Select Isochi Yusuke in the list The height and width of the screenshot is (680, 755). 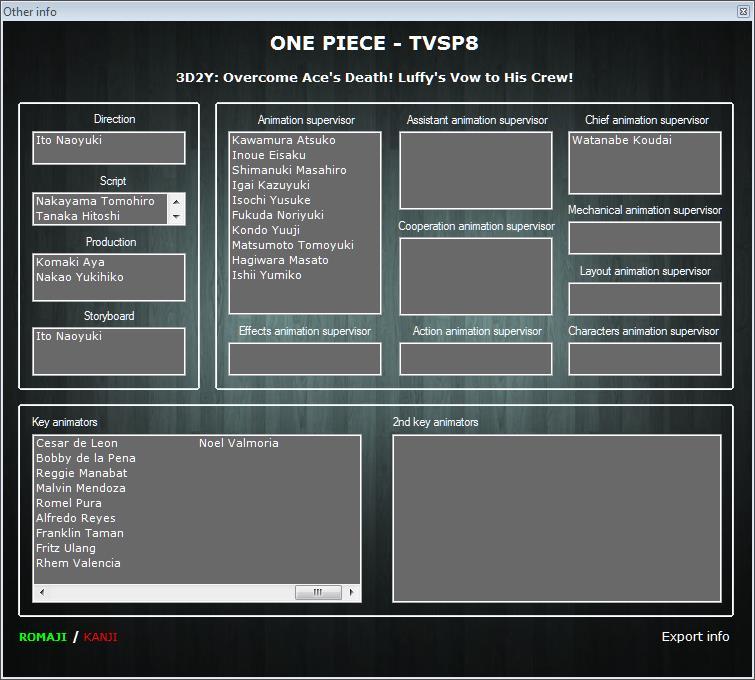(x=271, y=200)
